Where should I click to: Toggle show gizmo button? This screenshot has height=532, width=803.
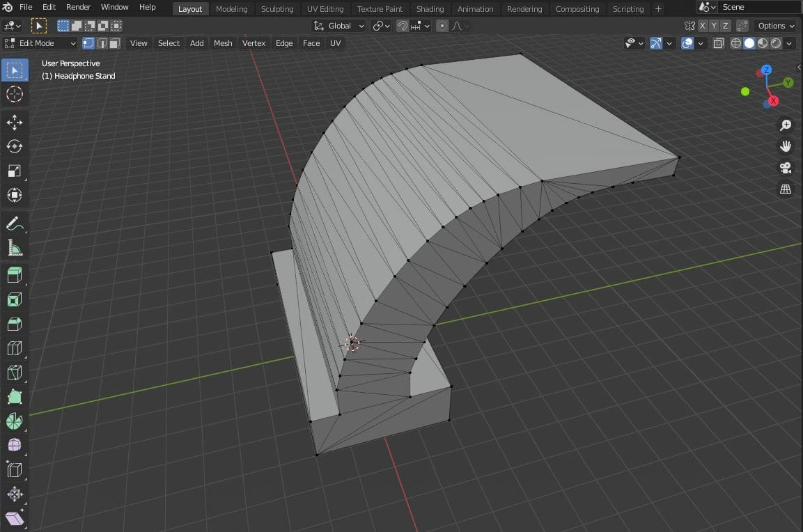point(655,43)
